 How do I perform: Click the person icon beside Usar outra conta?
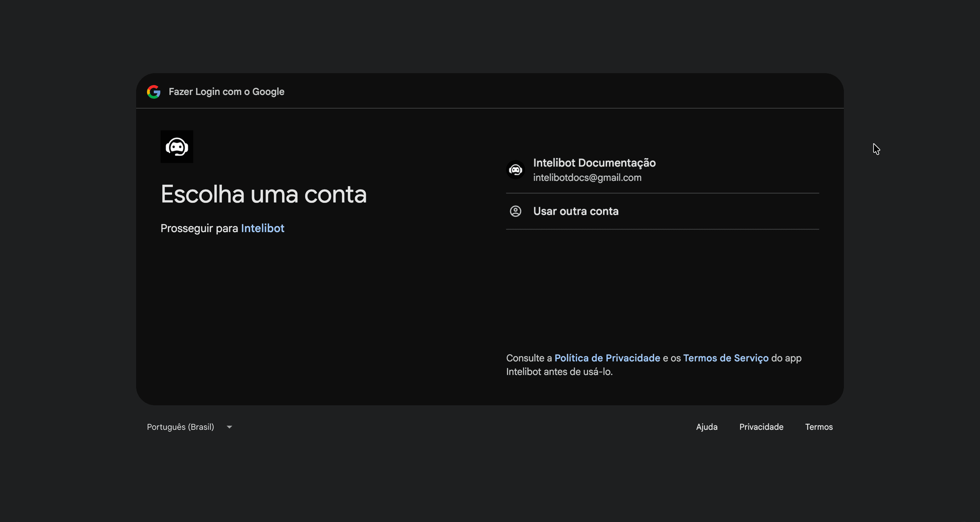click(x=516, y=211)
